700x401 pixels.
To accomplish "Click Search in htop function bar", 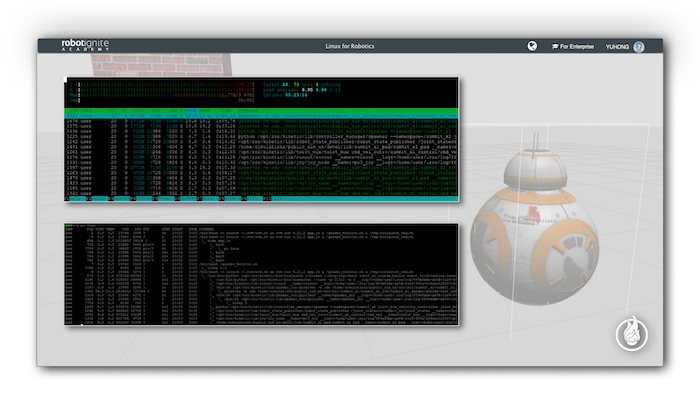I will (122, 199).
